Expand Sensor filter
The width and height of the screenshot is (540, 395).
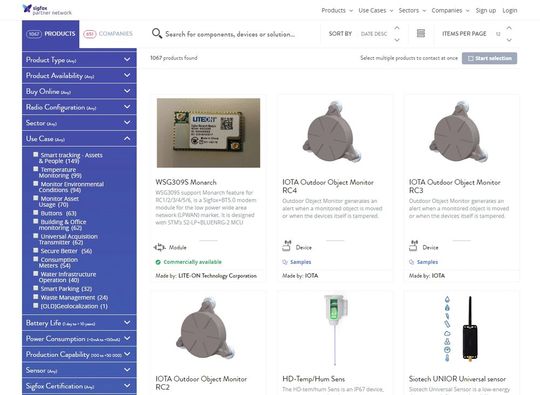79,370
